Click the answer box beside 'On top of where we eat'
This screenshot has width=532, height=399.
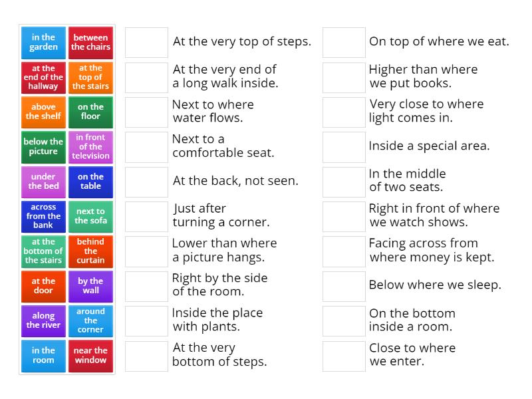click(x=343, y=41)
